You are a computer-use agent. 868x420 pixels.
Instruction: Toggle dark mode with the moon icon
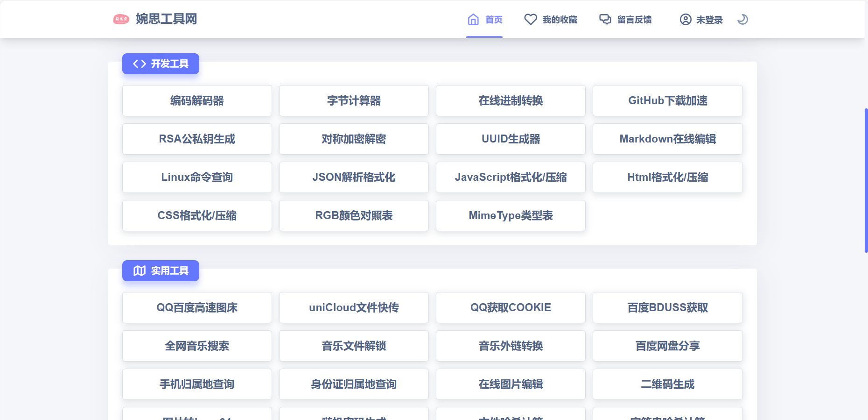coord(742,19)
